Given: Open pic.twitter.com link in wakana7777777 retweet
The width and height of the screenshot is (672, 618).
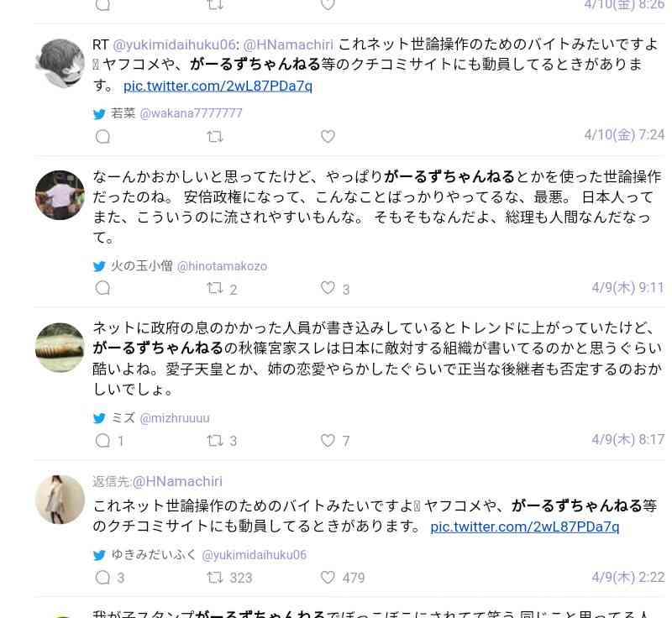Looking at the screenshot, I should (218, 86).
